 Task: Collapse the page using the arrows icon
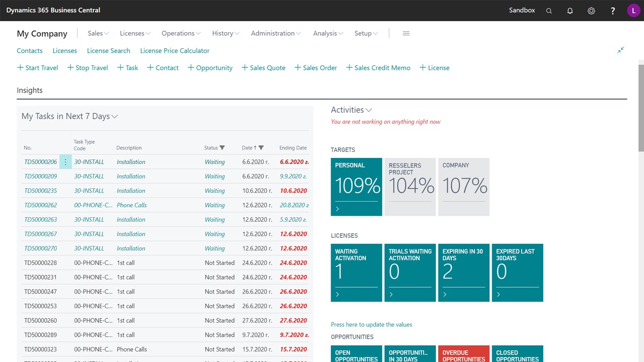621,50
